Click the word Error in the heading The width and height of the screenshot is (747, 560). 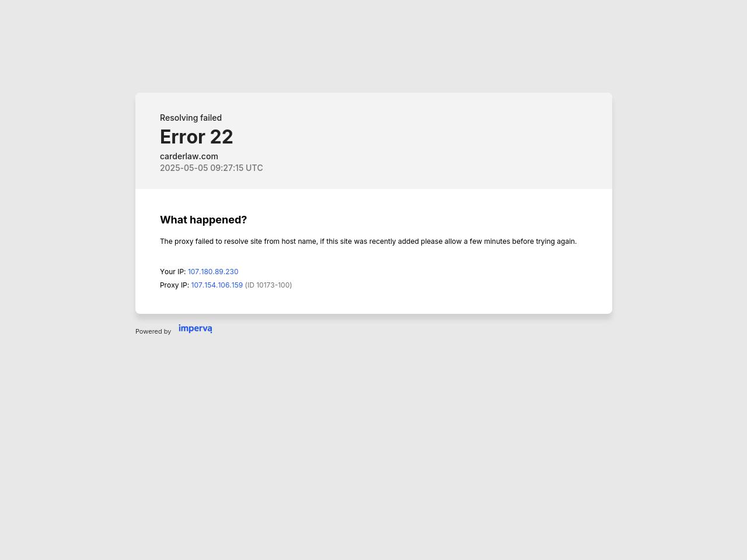pyautogui.click(x=182, y=137)
